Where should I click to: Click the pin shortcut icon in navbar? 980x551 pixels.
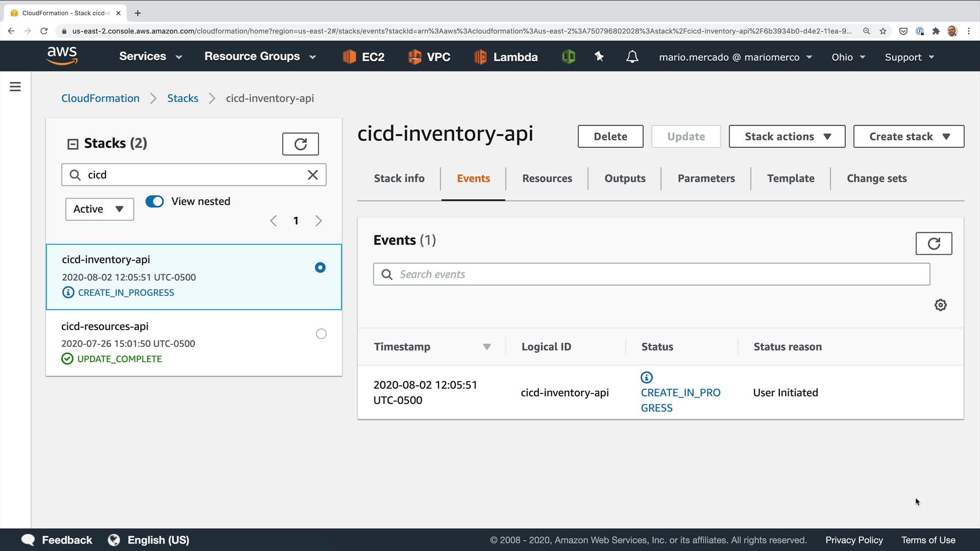tap(599, 57)
